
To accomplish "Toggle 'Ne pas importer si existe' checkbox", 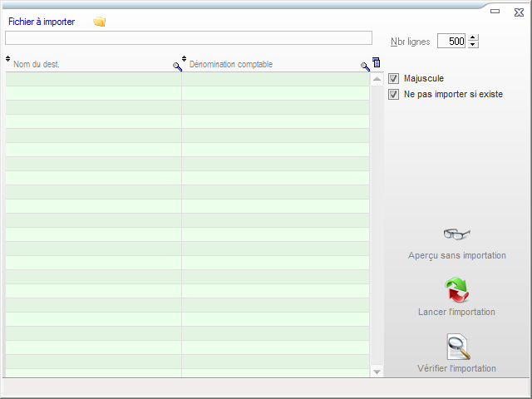I will (394, 94).
